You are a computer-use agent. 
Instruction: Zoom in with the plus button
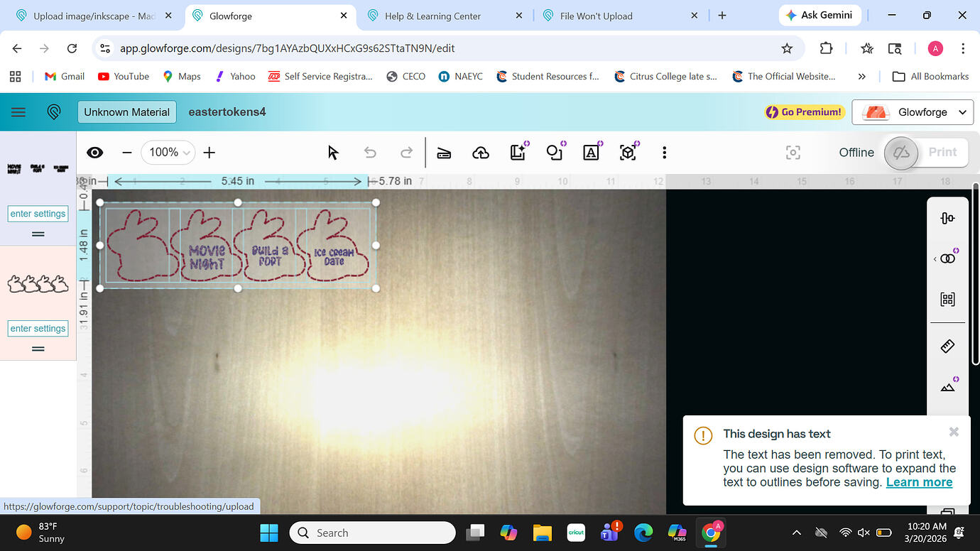coord(209,153)
